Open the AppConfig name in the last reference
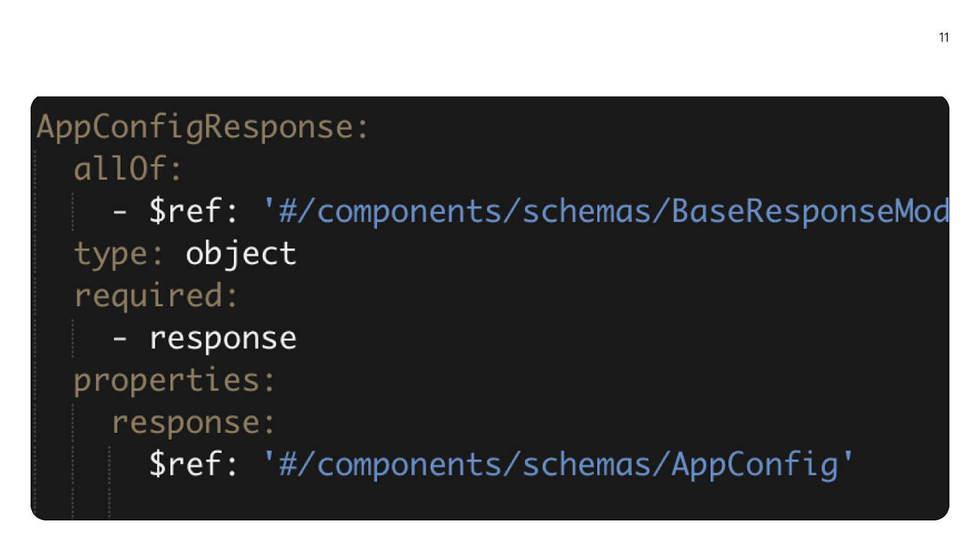The image size is (980, 551). click(755, 464)
